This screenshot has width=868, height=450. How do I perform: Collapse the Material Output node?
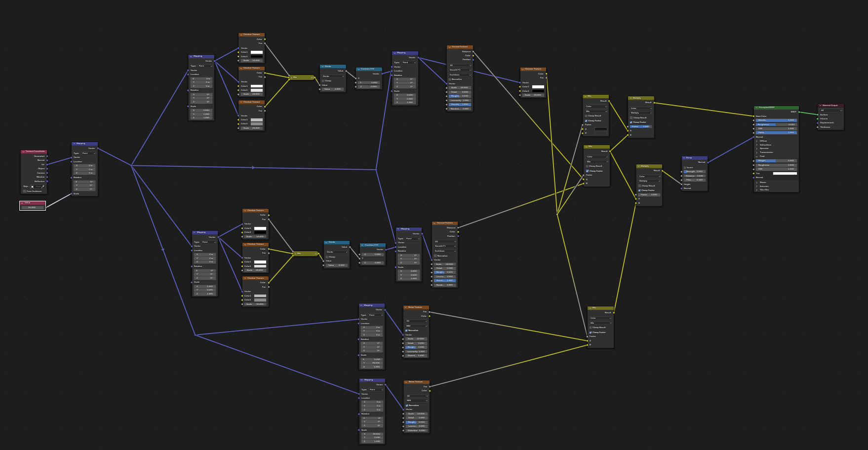[820, 106]
